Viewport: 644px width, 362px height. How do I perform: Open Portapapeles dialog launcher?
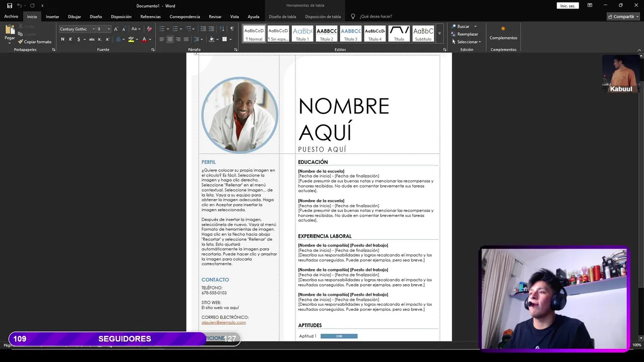coord(53,50)
